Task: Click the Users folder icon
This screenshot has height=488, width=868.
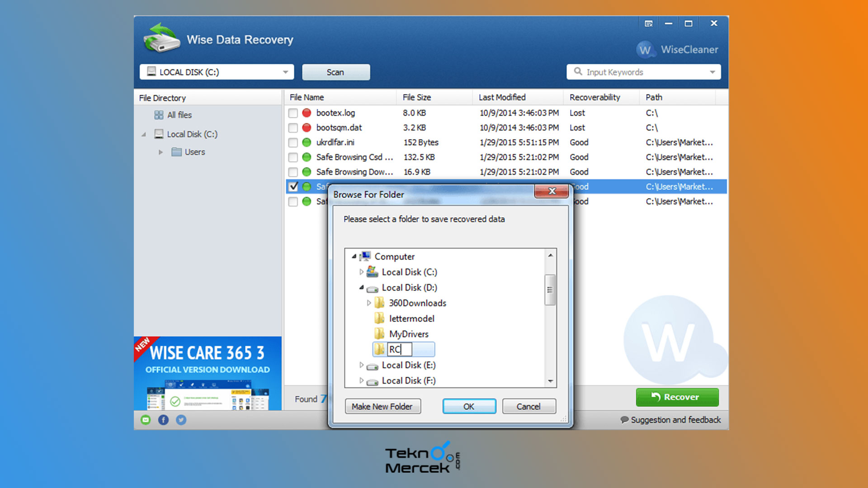Action: point(176,152)
